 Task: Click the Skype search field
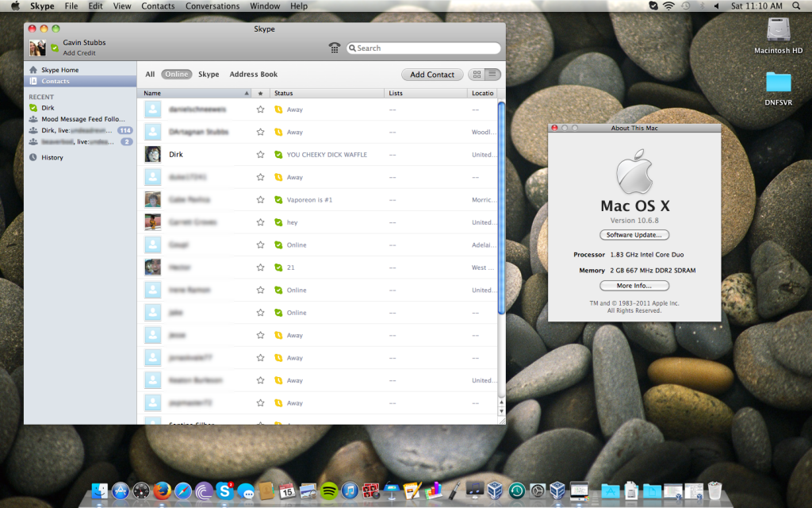[423, 48]
